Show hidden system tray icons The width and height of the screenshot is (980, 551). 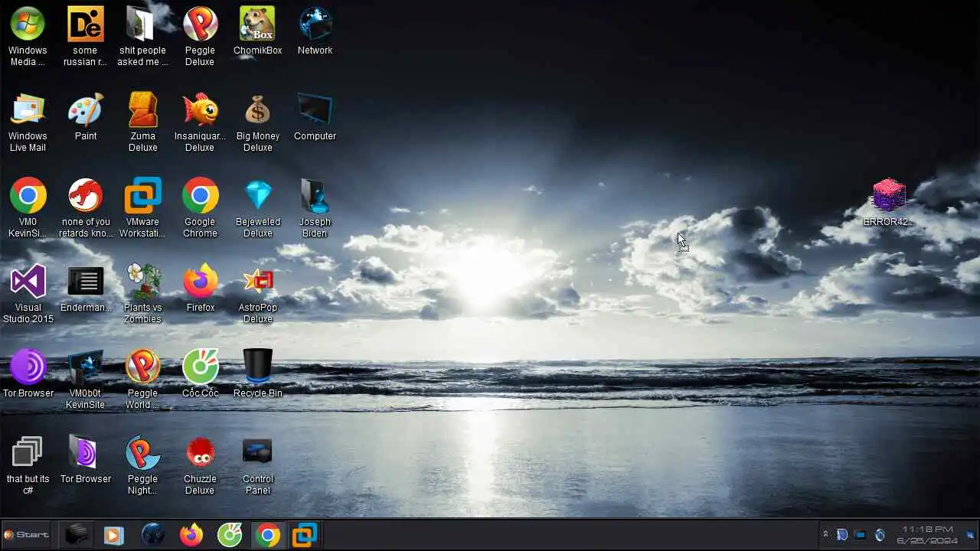click(x=825, y=534)
